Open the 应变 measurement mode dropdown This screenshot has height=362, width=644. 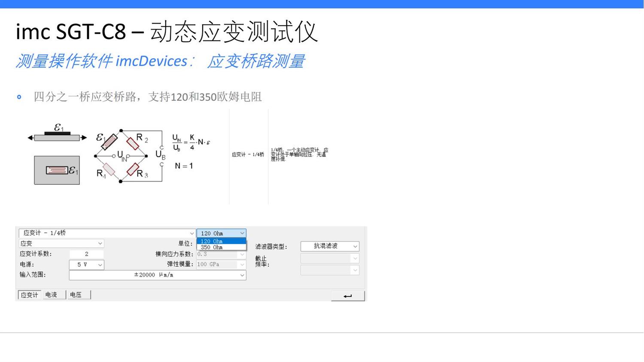[61, 243]
